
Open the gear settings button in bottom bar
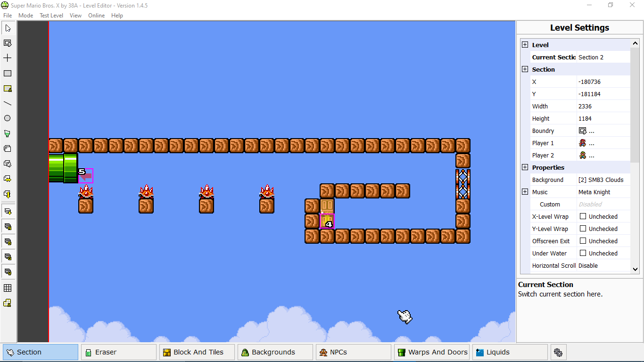(x=558, y=352)
